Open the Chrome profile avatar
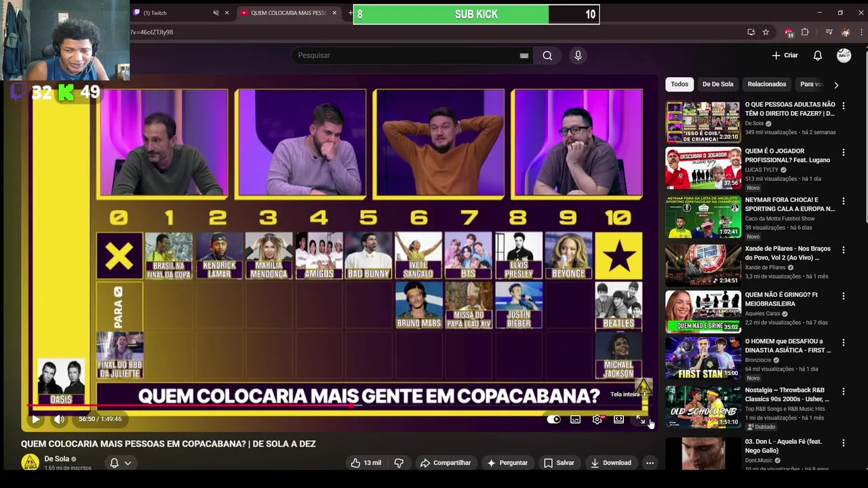 point(845,32)
